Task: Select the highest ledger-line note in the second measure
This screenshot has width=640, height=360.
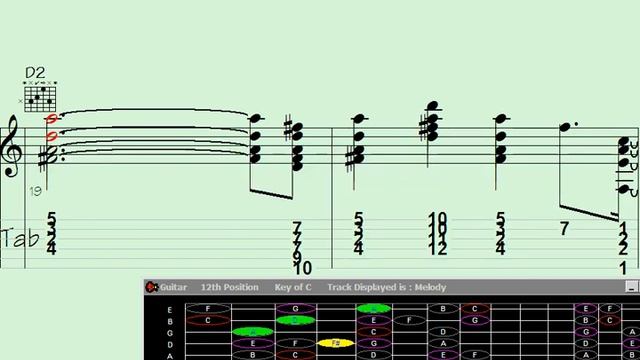Action: pos(432,106)
